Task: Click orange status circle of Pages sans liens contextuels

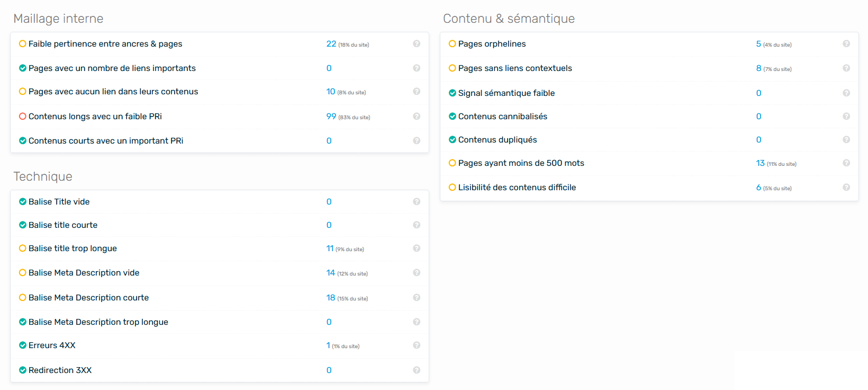Action: pos(453,68)
